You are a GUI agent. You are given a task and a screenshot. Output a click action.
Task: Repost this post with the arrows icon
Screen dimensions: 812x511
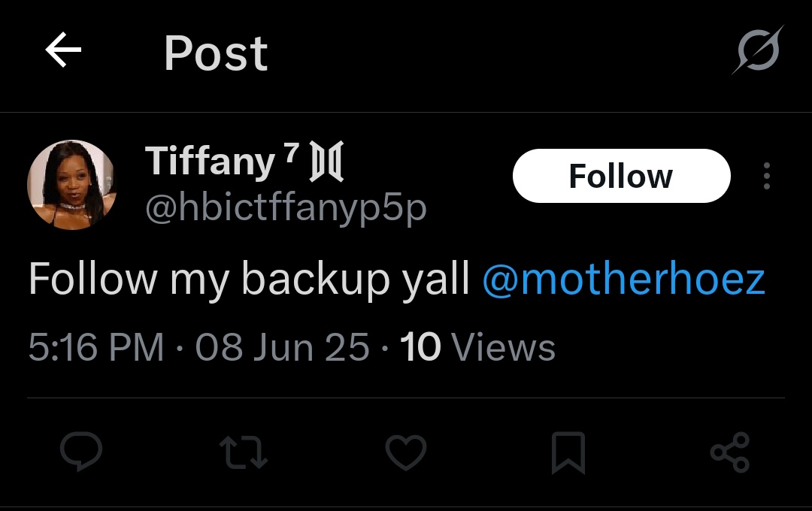point(244,452)
